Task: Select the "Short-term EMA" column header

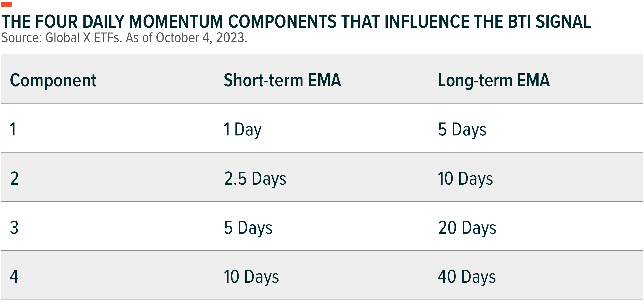Action: (x=282, y=80)
